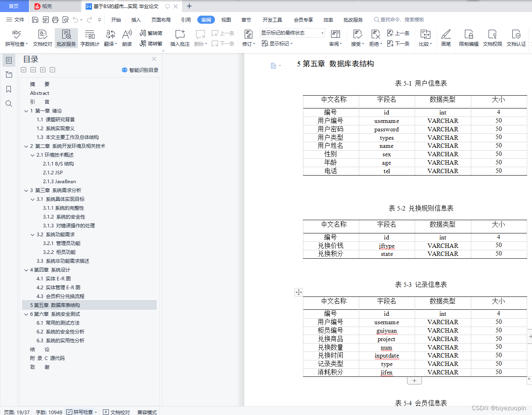Click the add row plus button under table 5-3
Image resolution: width=532 pixels, height=415 pixels.
(414, 380)
